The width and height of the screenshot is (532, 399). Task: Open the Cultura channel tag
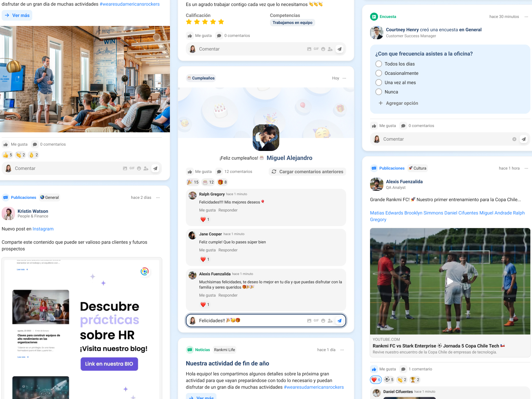coord(417,168)
